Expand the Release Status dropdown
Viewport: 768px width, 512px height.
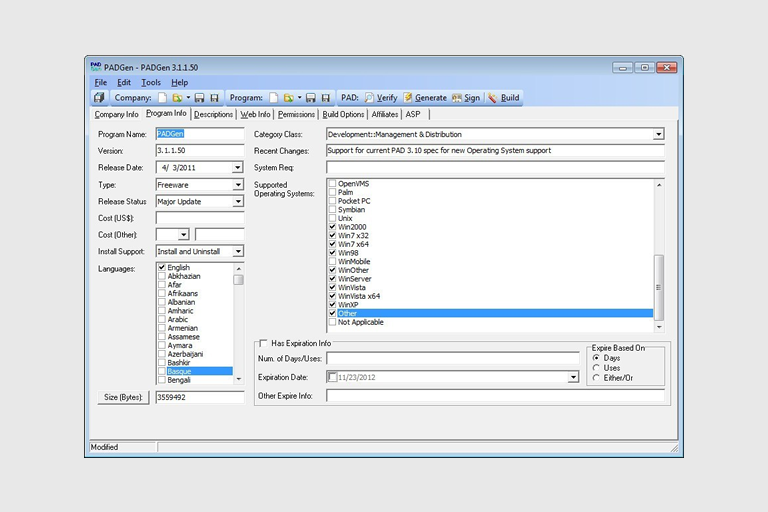point(238,202)
